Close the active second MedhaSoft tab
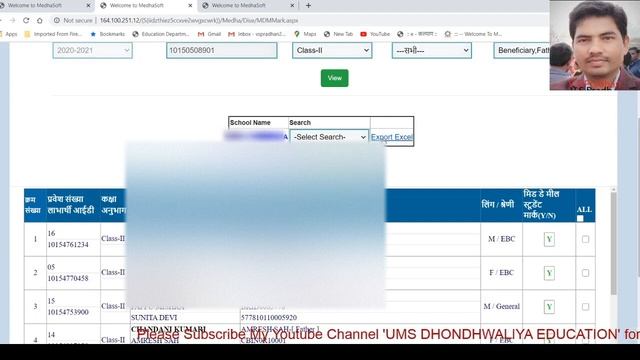 pyautogui.click(x=190, y=6)
